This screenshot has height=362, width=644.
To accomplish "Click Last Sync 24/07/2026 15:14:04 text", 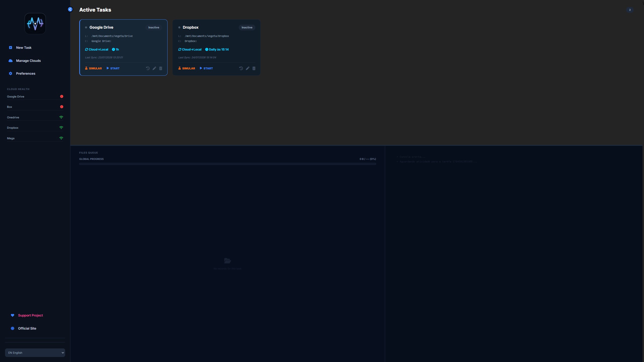I will point(197,57).
